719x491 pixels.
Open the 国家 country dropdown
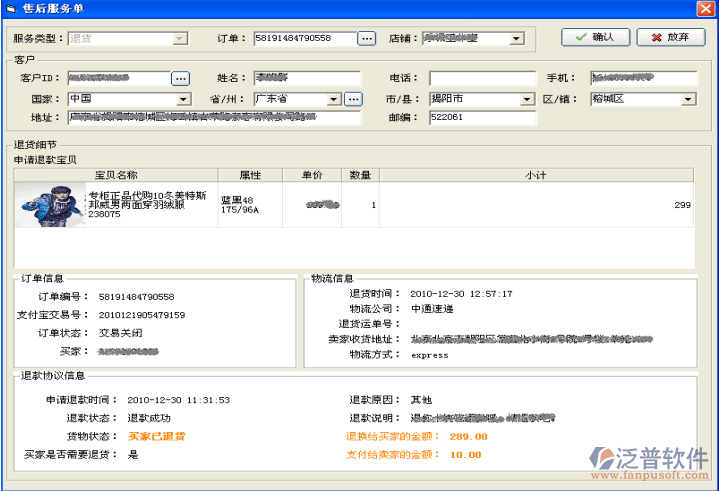[x=184, y=99]
